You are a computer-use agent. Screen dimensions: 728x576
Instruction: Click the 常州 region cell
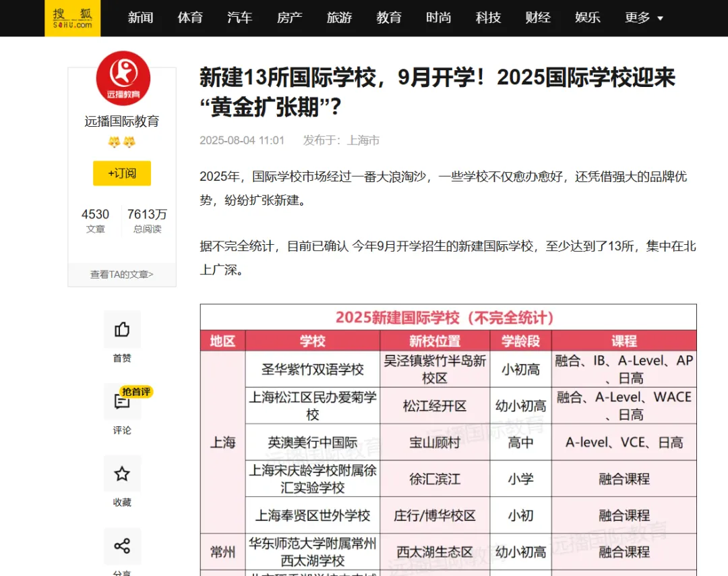223,552
